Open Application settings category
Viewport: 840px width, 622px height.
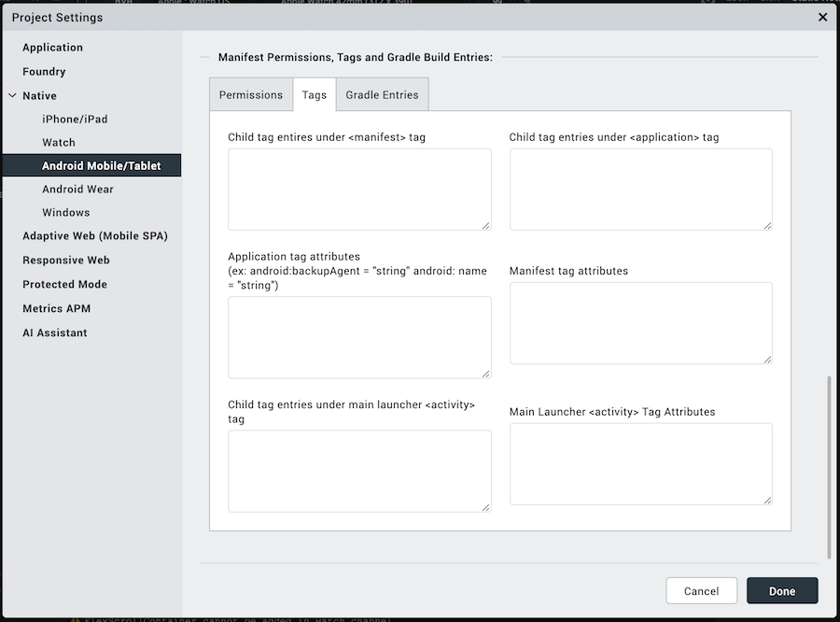point(52,48)
